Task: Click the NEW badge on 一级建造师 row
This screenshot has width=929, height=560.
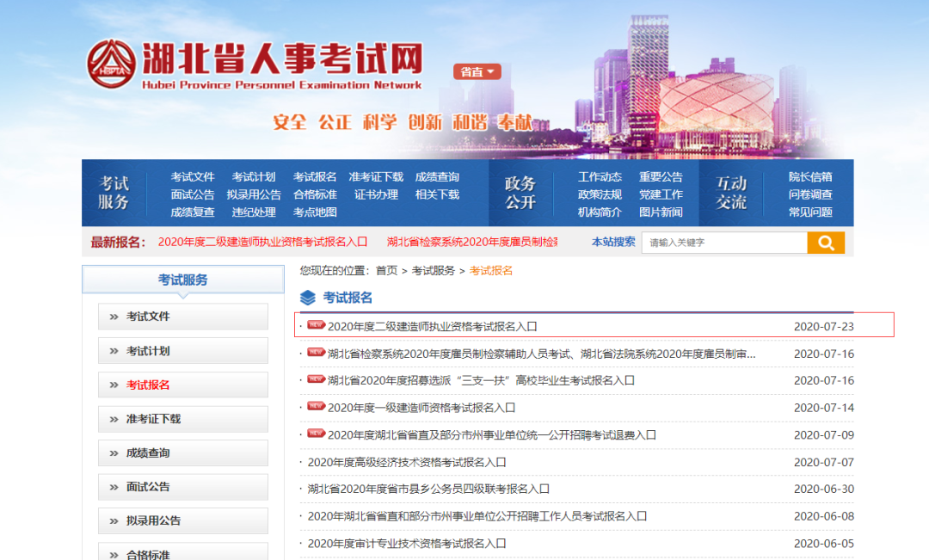Action: click(x=316, y=406)
